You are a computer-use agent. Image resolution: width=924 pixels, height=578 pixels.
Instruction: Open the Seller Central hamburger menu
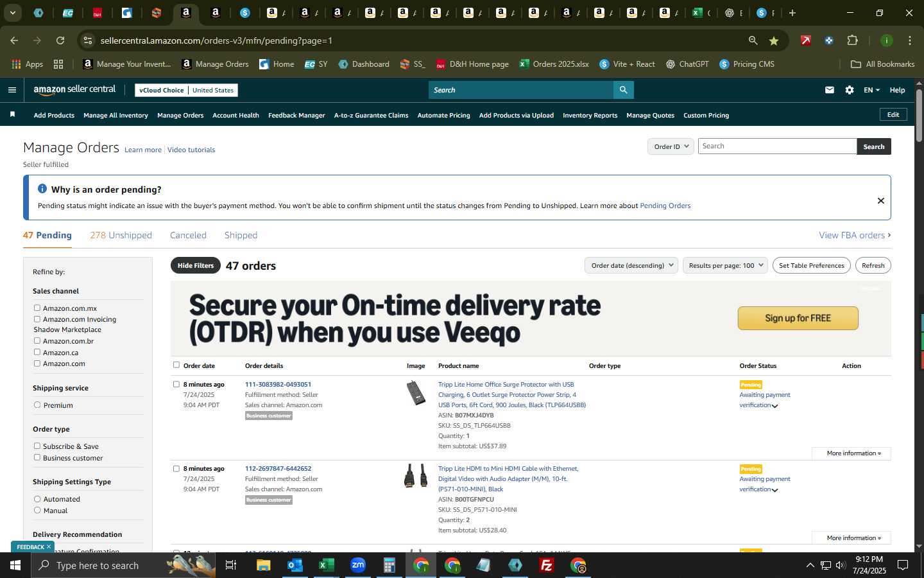(12, 90)
